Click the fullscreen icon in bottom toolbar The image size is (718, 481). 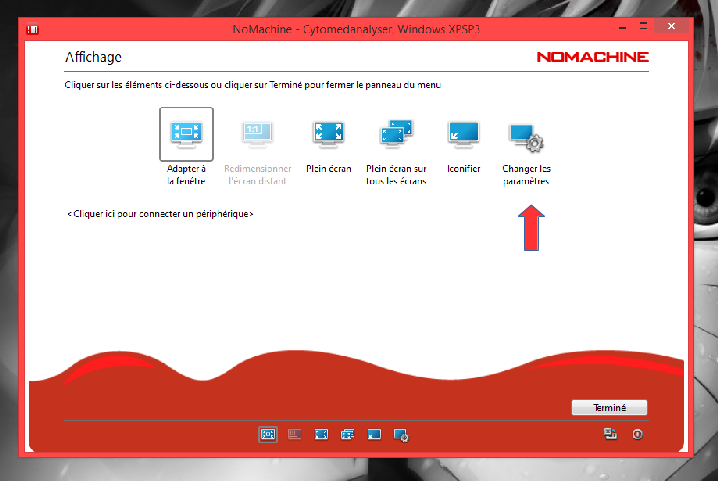pos(321,434)
